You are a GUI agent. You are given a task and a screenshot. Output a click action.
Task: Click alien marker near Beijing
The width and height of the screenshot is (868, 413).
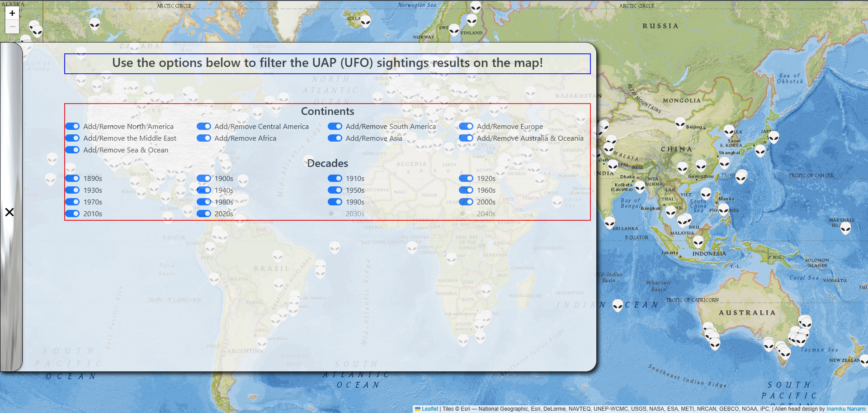(680, 123)
